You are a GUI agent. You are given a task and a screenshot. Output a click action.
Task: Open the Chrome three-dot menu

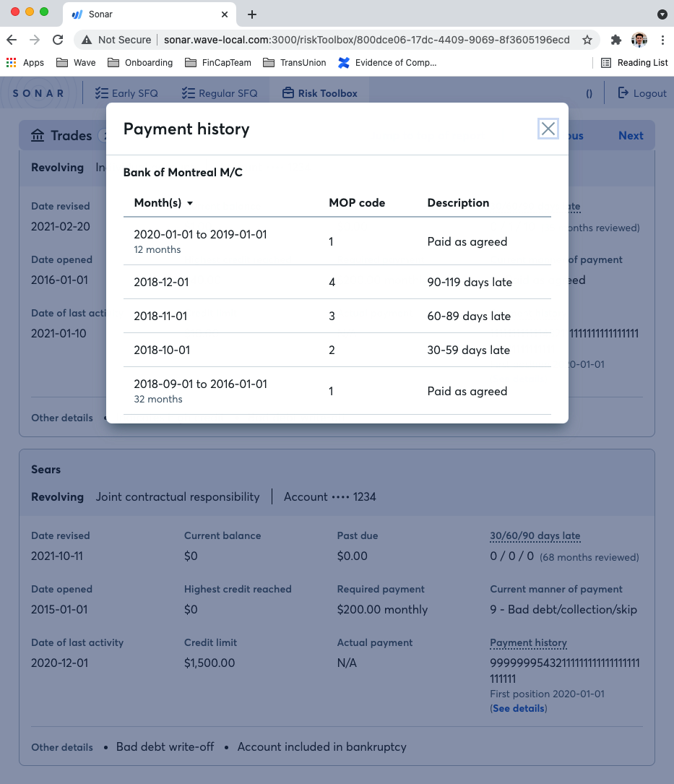point(662,40)
